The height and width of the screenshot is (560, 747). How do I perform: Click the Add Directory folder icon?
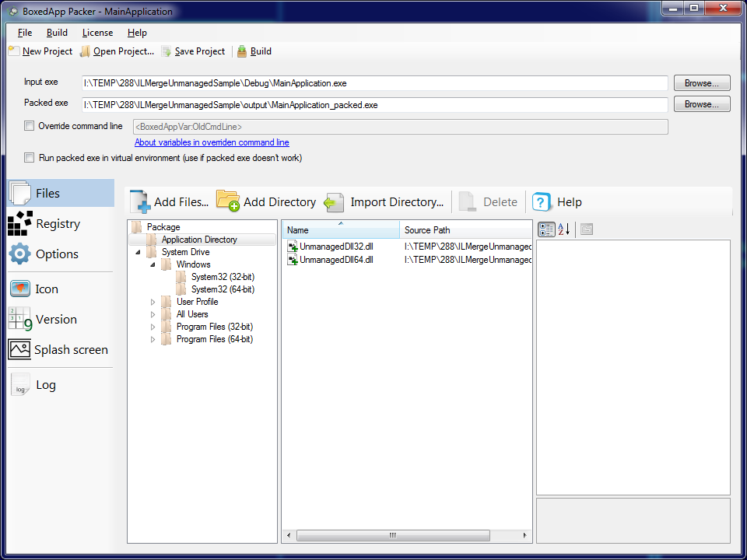pyautogui.click(x=228, y=201)
